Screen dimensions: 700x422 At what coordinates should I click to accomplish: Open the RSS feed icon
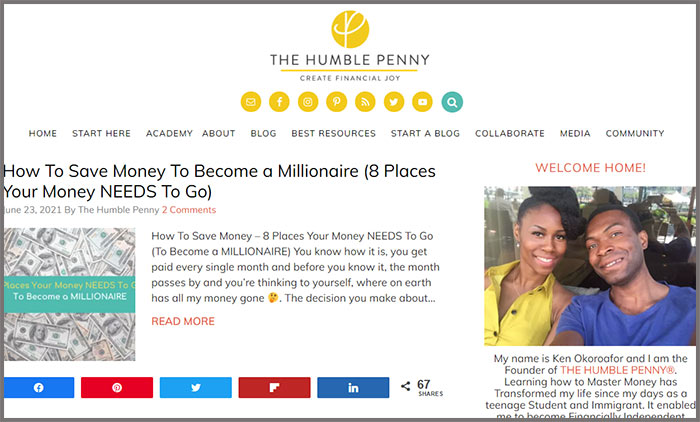(365, 102)
